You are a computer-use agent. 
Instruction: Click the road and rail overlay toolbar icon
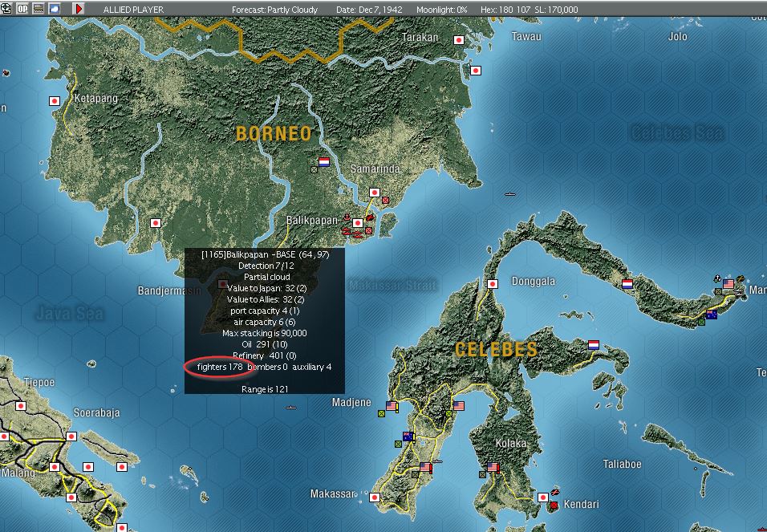pyautogui.click(x=39, y=8)
